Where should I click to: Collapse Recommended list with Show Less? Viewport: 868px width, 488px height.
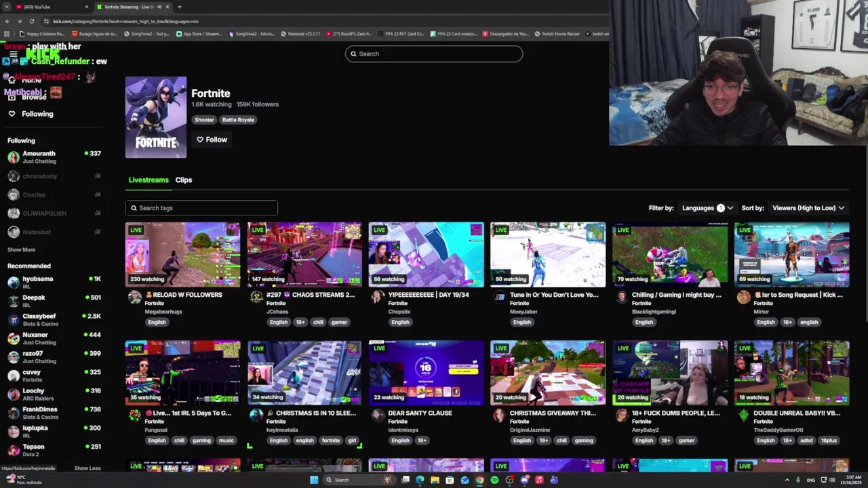point(87,468)
